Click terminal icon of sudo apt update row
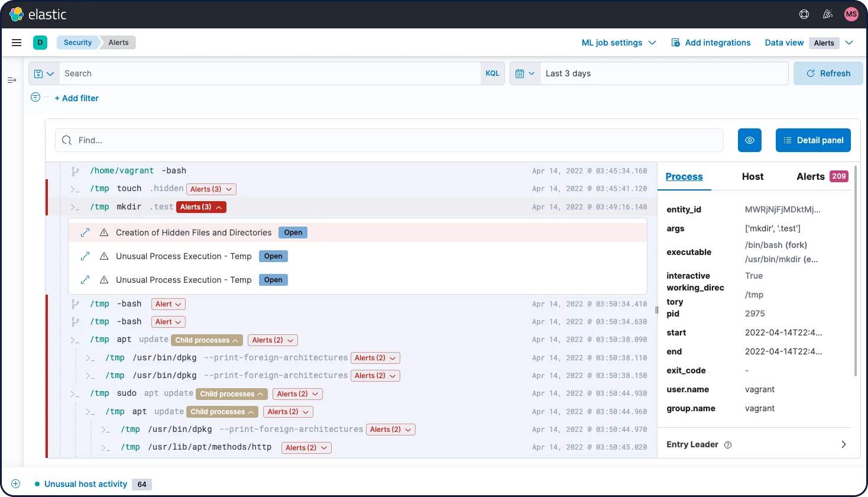This screenshot has width=868, height=497. tap(75, 394)
